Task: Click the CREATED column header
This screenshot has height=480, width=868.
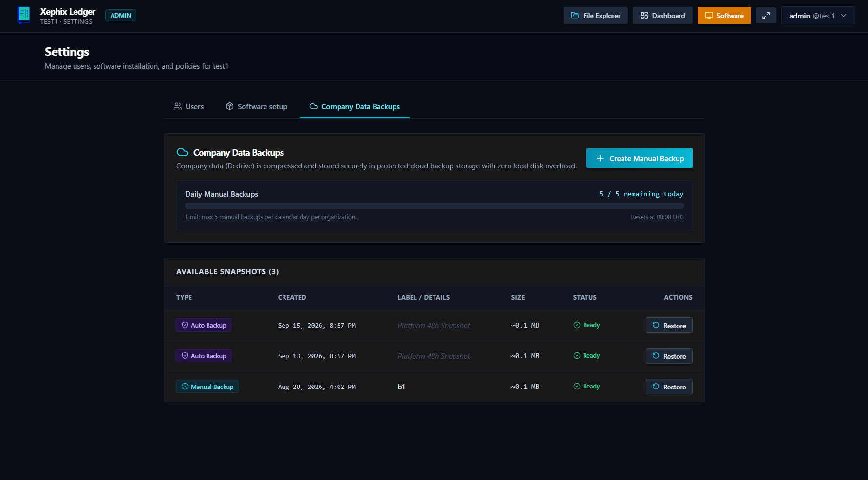Action: (x=292, y=297)
